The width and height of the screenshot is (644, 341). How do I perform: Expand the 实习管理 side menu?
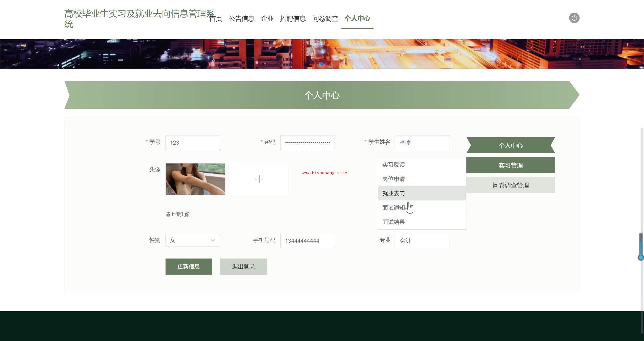(x=510, y=165)
